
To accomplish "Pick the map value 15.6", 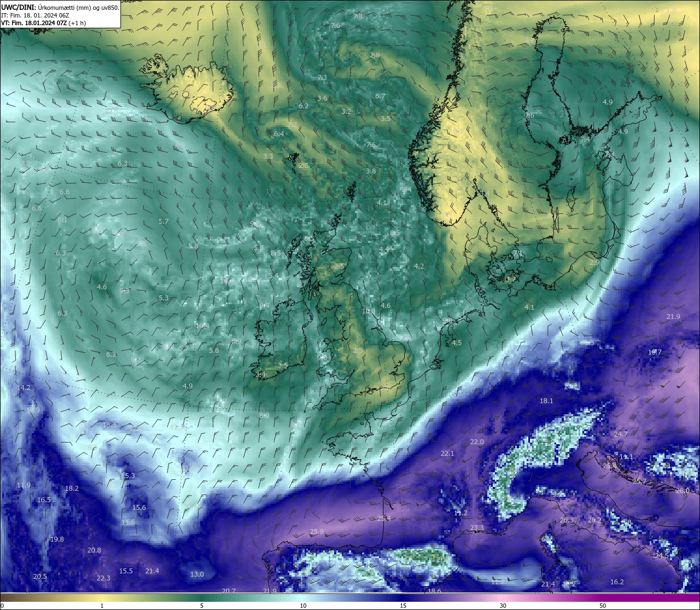I will pyautogui.click(x=139, y=507).
